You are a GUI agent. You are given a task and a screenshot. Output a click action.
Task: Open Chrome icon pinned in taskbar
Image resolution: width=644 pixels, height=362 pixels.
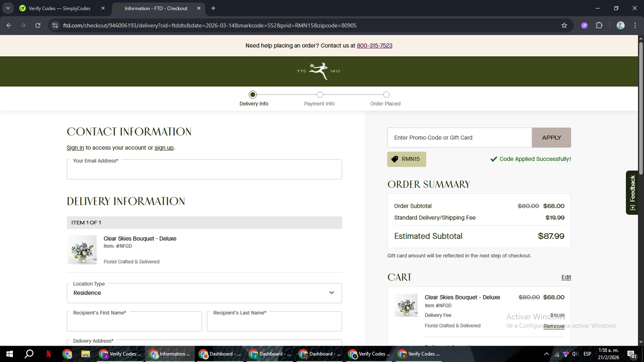tap(67, 354)
